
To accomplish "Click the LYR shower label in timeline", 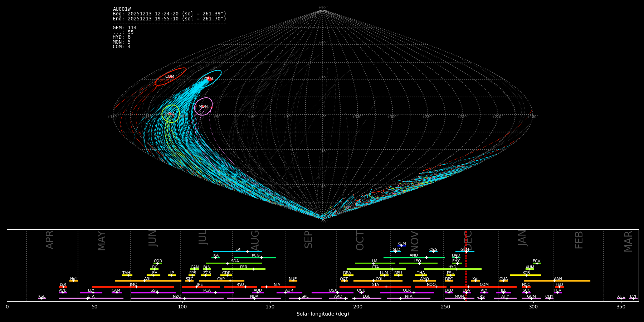I will coord(63,285).
